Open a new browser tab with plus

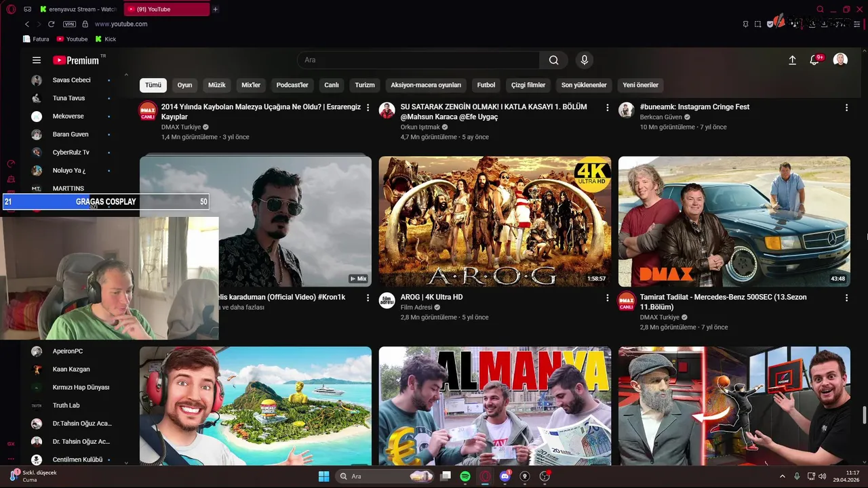point(216,9)
